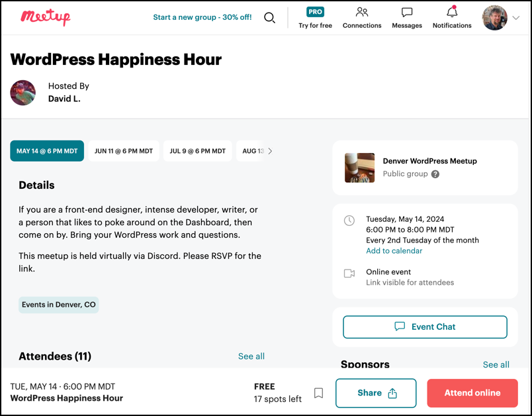Switch to the JUL 9 @ 6 PM MDT date
532x416 pixels.
[x=198, y=151]
